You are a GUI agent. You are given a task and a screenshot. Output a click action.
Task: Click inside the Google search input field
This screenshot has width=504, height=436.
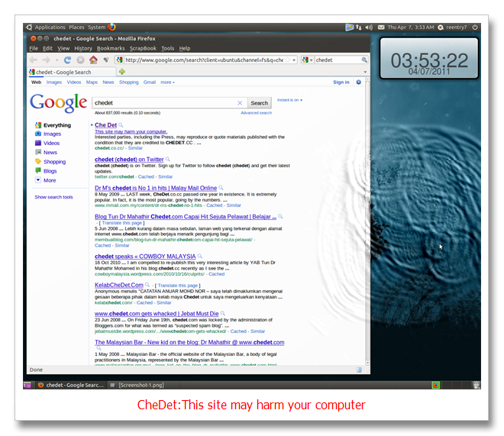point(165,103)
